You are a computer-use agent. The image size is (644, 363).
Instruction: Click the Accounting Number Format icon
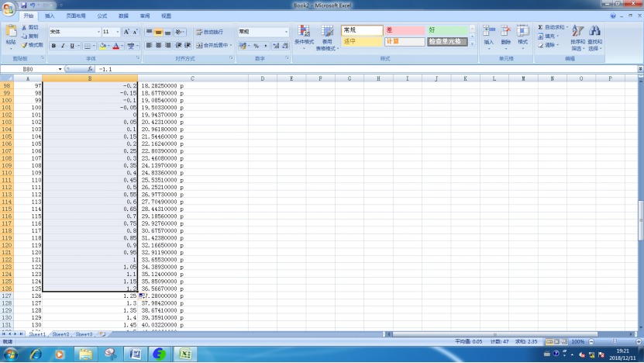pos(243,46)
